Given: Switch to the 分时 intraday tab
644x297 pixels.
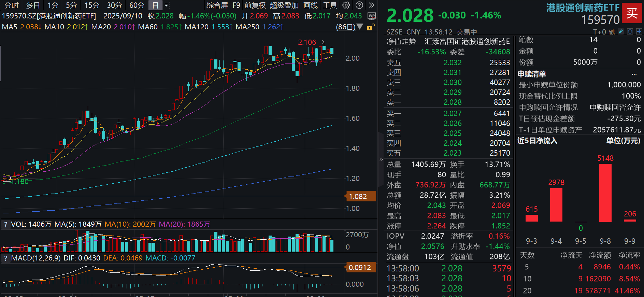Looking at the screenshot, I should [11, 5].
